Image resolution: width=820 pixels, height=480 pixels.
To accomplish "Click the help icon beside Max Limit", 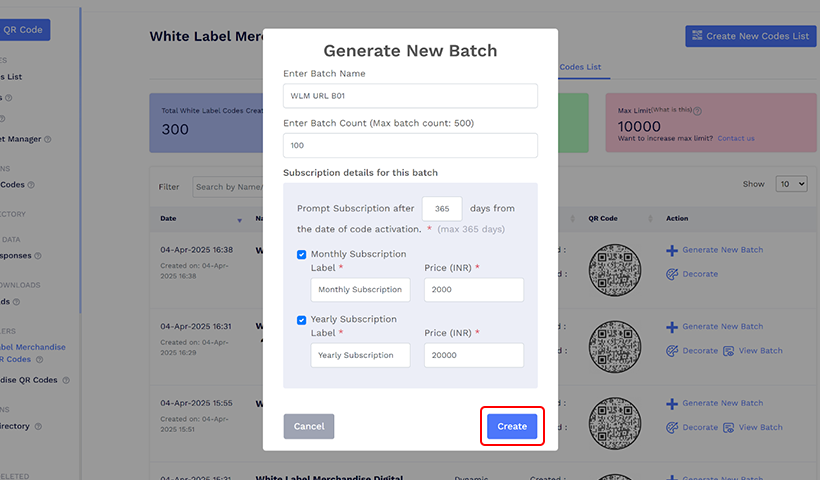I will coord(697,112).
